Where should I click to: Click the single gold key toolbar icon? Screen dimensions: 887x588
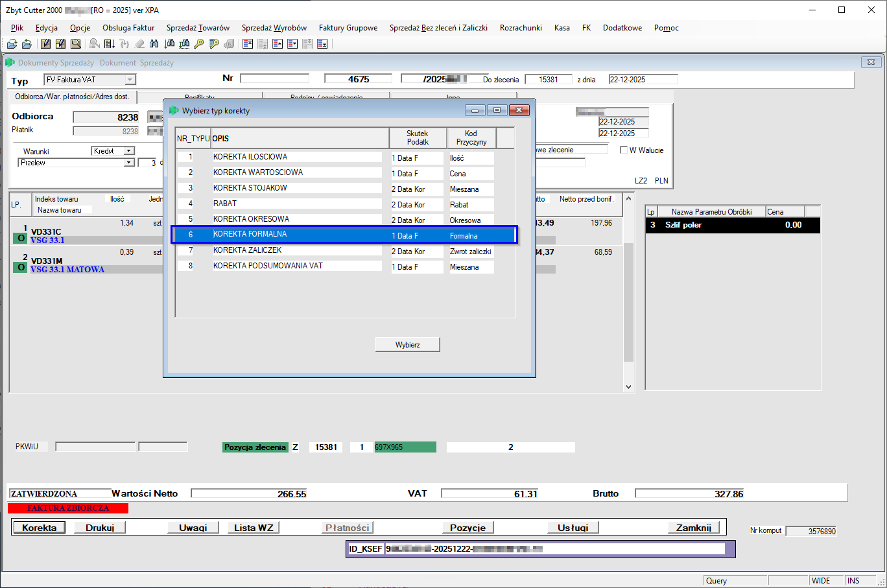(x=199, y=44)
